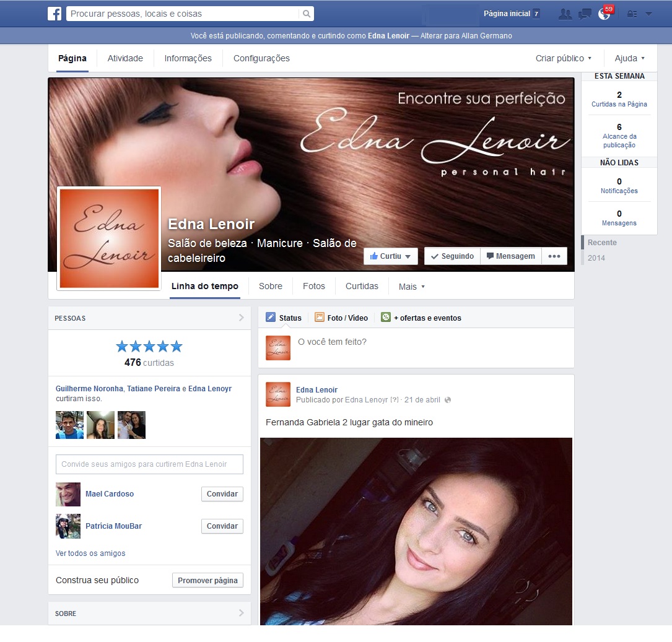Viewport: 672px width, 642px height.
Task: Expand the Ajuda help menu
Action: [630, 58]
